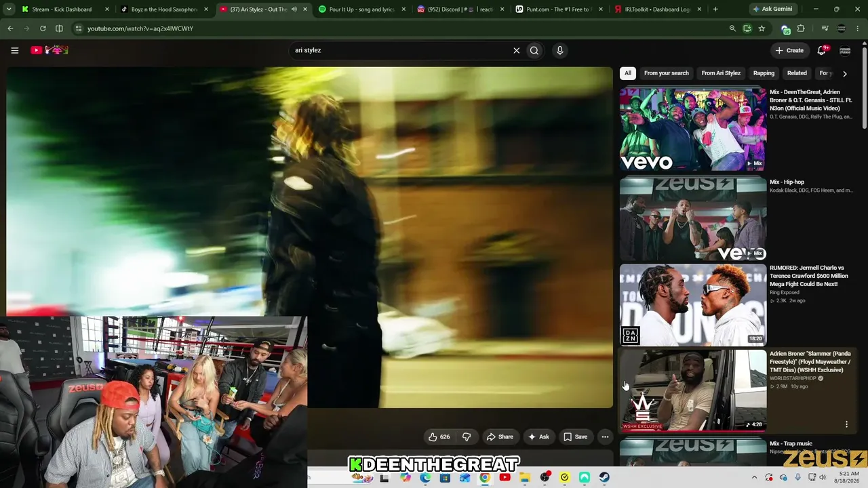This screenshot has width=868, height=488.
Task: Open the Chrome three-dot menu
Action: point(859,28)
